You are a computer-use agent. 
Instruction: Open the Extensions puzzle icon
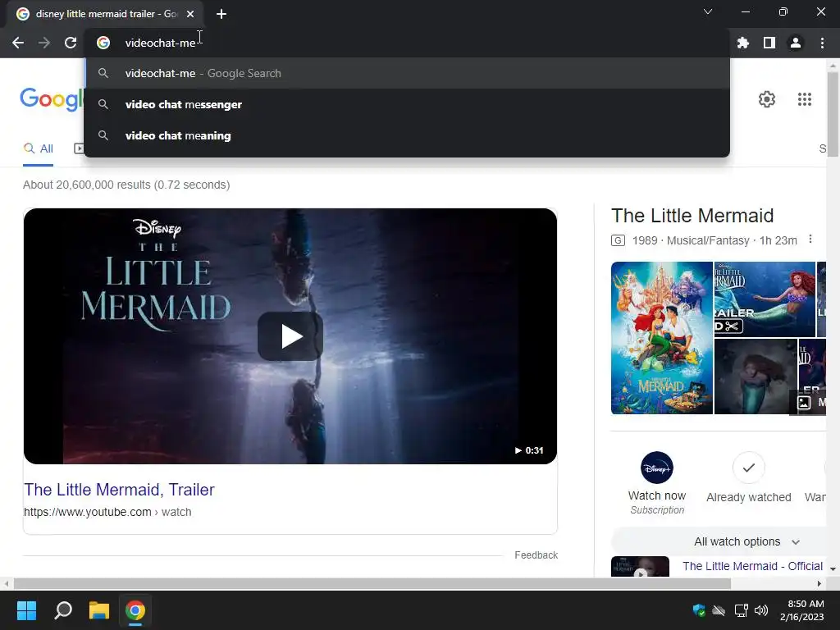pyautogui.click(x=743, y=43)
